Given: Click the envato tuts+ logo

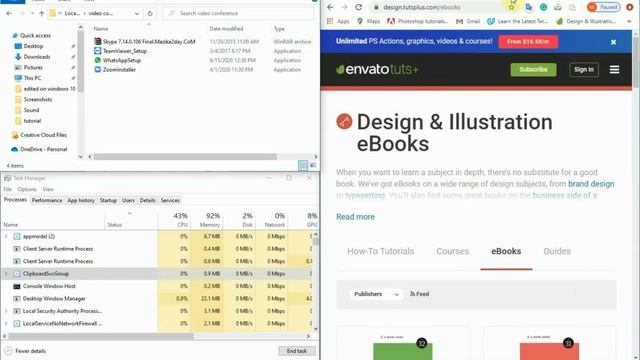Looking at the screenshot, I should coord(377,69).
